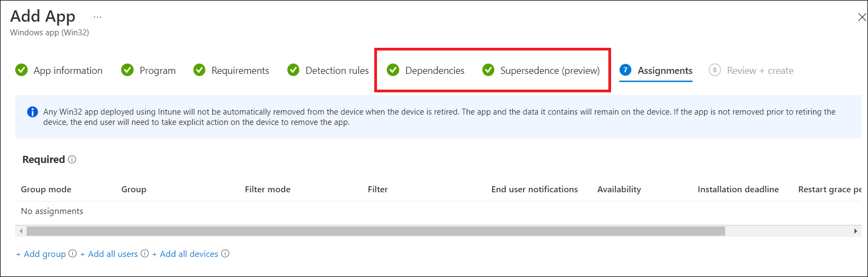This screenshot has width=868, height=277.
Task: Click the + Add all devices link
Action: pos(185,254)
